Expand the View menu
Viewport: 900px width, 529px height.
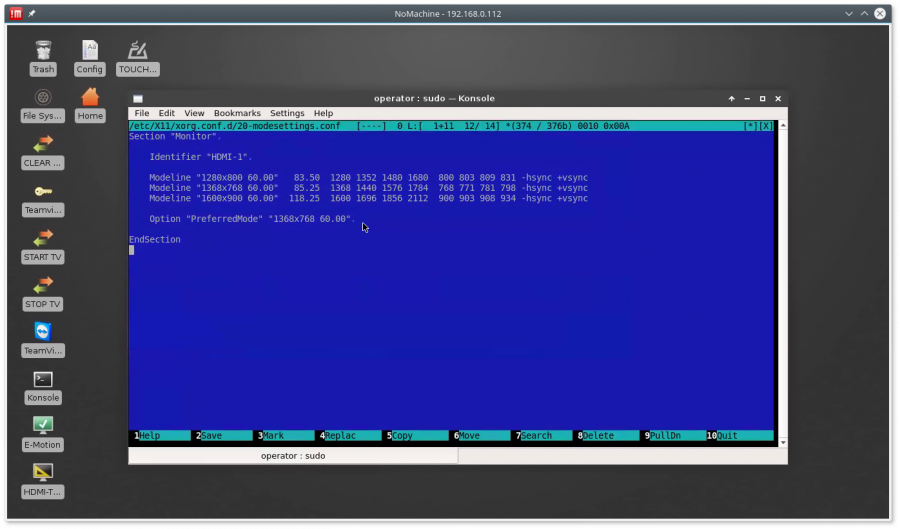(194, 114)
